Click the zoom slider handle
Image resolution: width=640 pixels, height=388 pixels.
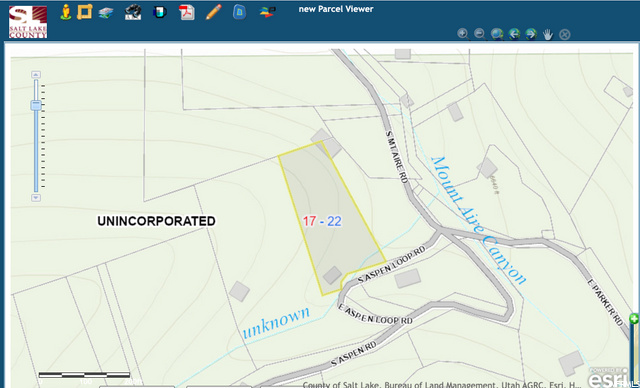coord(36,105)
